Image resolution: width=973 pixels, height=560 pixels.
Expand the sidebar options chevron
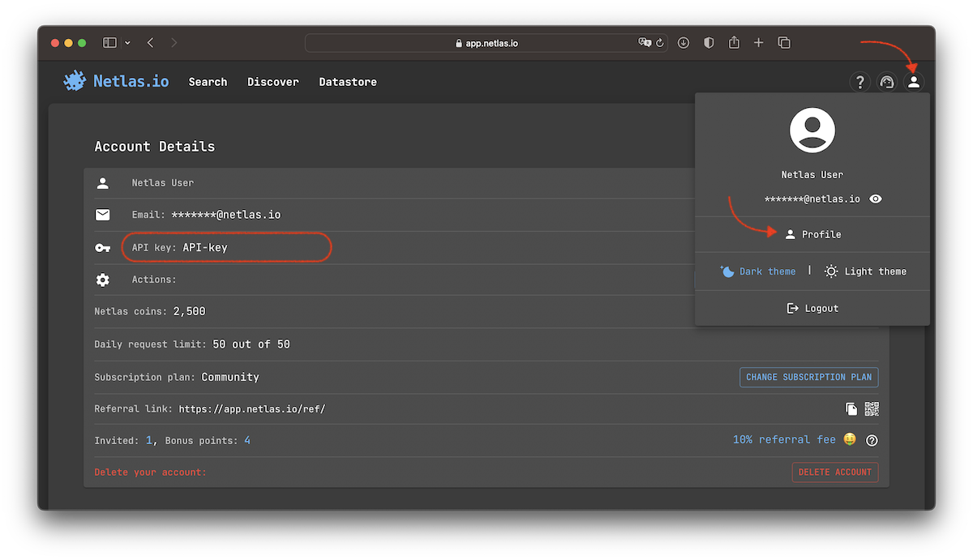tap(126, 42)
